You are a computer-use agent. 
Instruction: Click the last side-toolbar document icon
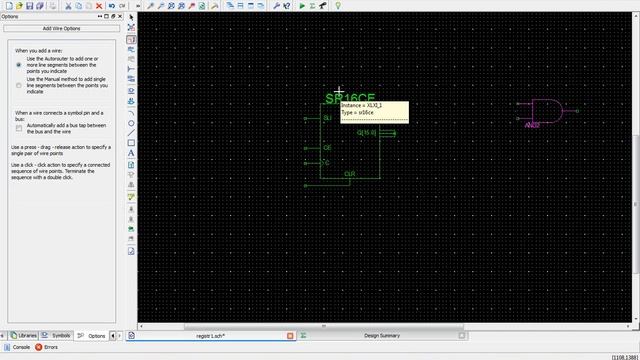coord(131,251)
